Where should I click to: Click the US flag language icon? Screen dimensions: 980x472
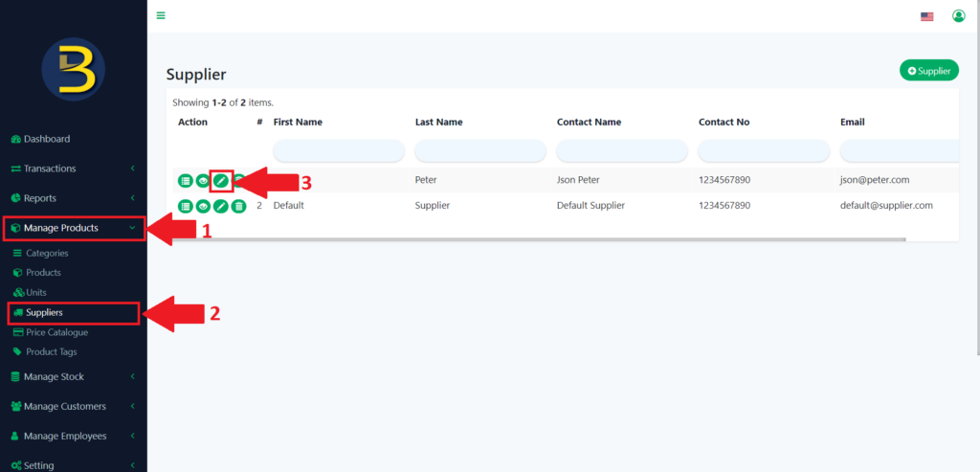point(926,16)
